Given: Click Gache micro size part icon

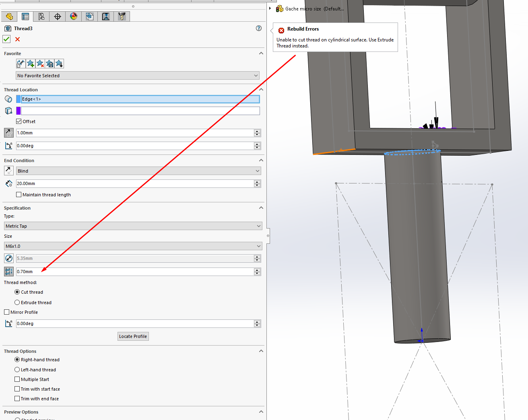Looking at the screenshot, I should point(279,8).
